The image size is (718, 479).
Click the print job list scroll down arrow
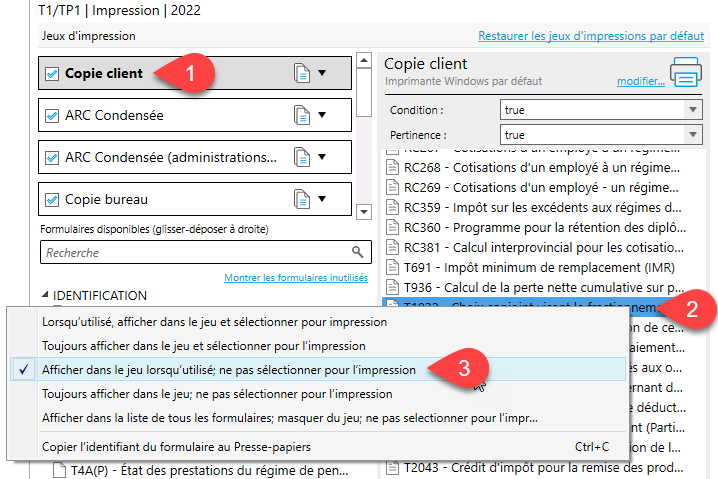pos(364,212)
